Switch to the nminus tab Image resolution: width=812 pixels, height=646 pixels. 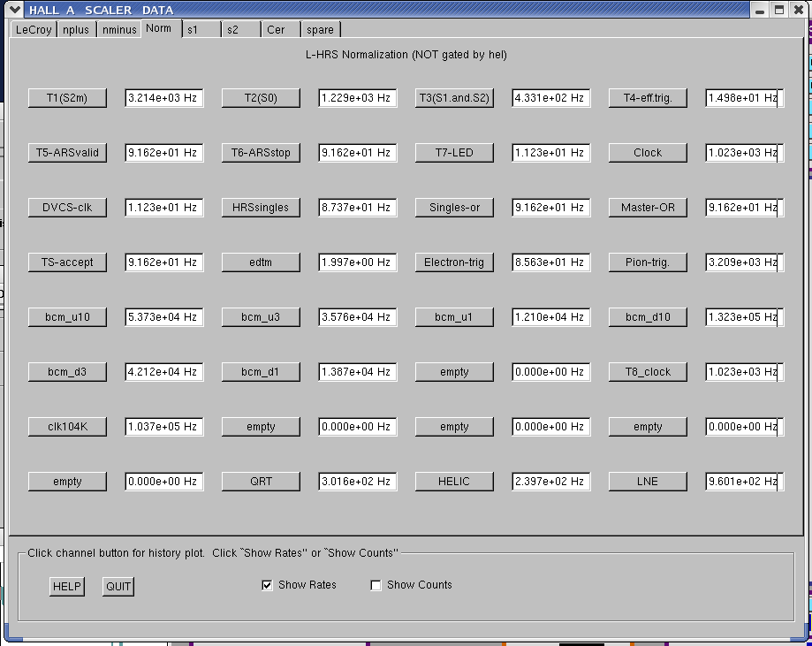point(119,29)
